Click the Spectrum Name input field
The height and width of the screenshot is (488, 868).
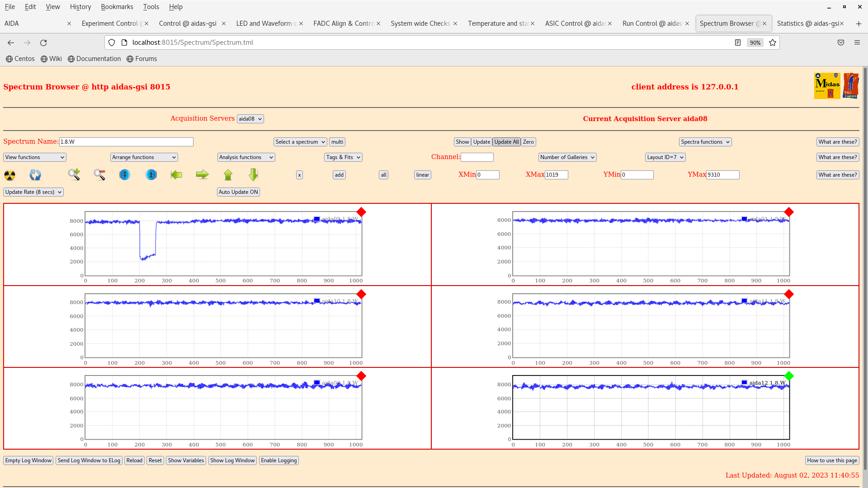coord(126,142)
